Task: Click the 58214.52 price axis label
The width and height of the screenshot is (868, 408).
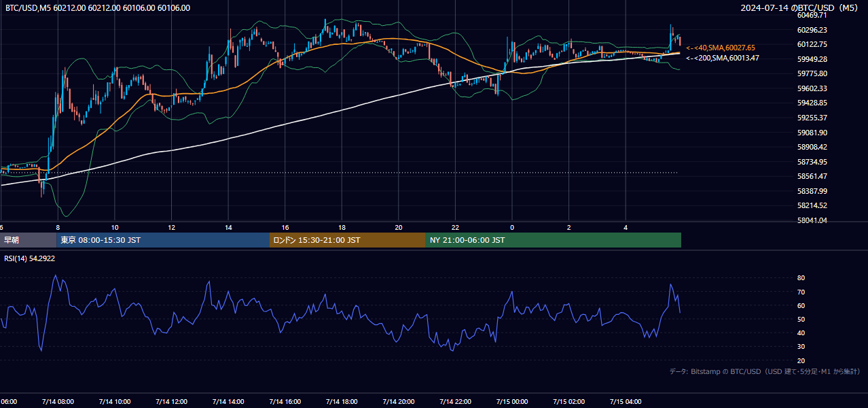Action: [x=812, y=205]
